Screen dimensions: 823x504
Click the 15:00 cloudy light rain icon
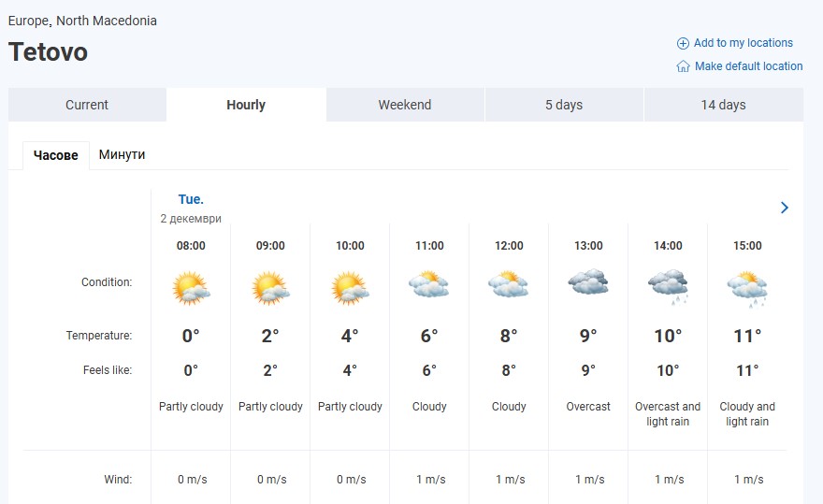(x=747, y=287)
